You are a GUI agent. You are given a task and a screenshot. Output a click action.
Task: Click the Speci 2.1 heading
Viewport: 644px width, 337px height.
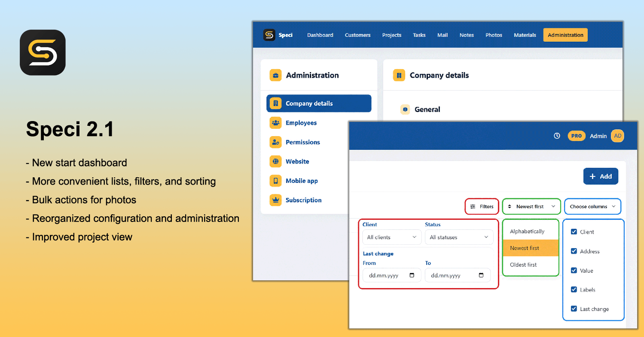click(x=70, y=128)
